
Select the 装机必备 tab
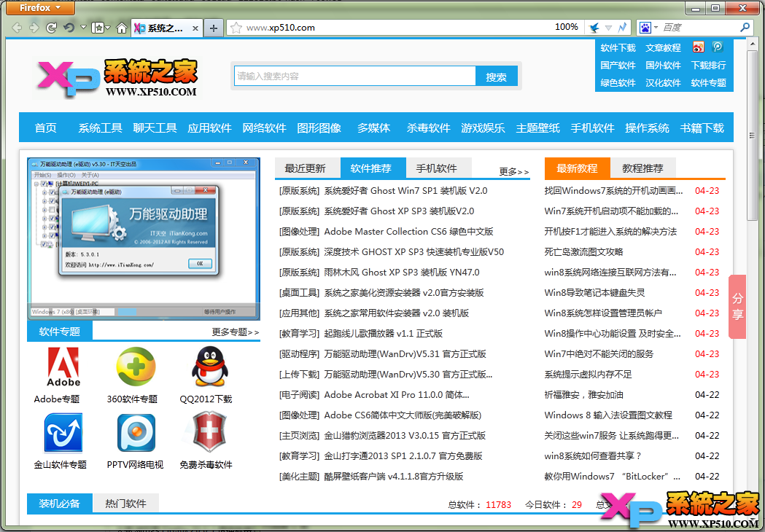[60, 504]
